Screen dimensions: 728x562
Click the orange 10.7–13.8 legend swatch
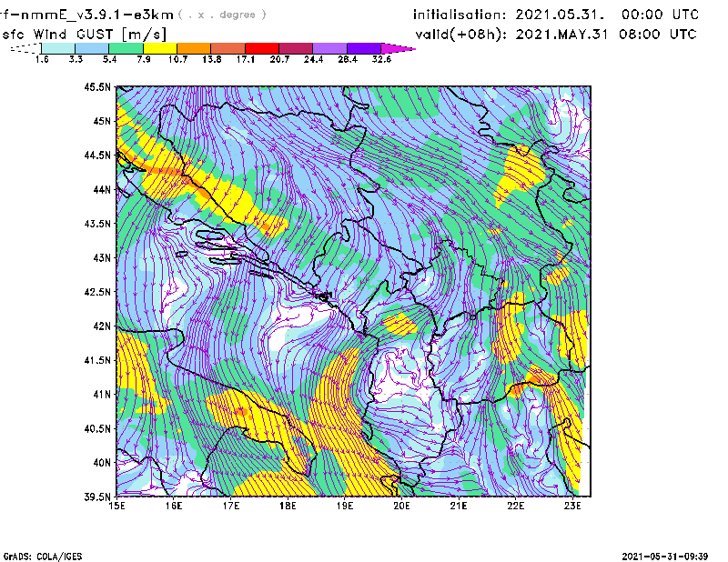[194, 48]
